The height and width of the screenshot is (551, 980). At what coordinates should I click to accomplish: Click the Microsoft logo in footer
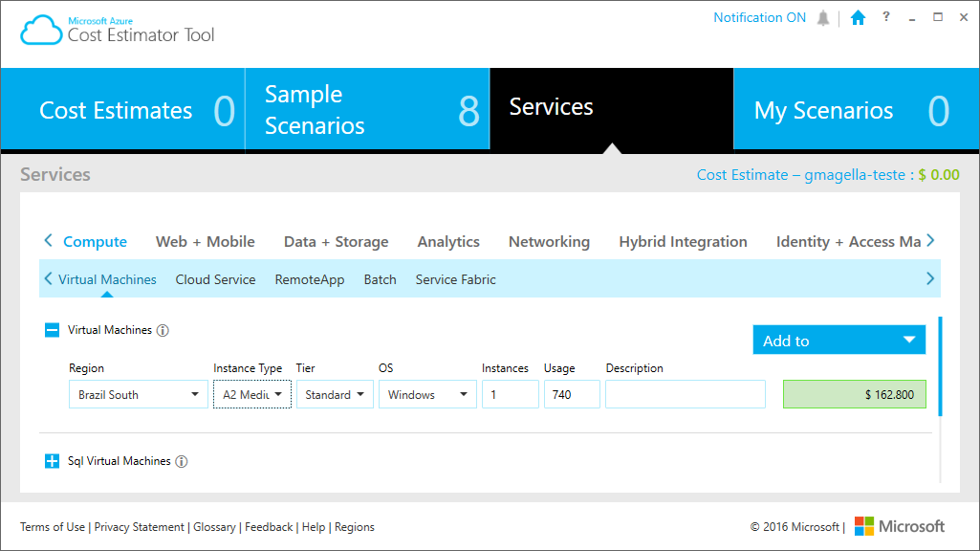pos(900,526)
